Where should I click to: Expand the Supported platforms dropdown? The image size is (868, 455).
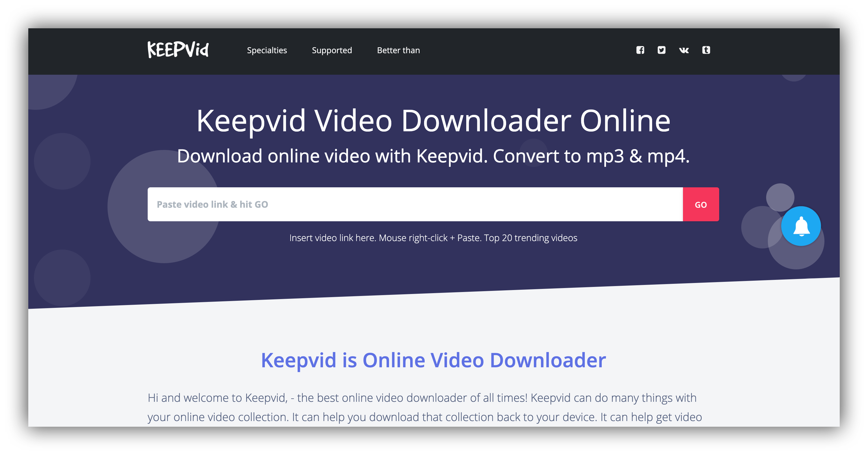click(x=332, y=51)
